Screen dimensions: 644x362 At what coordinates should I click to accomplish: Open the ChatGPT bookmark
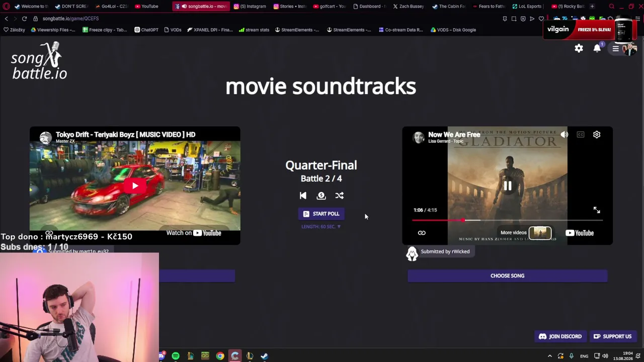pyautogui.click(x=146, y=30)
